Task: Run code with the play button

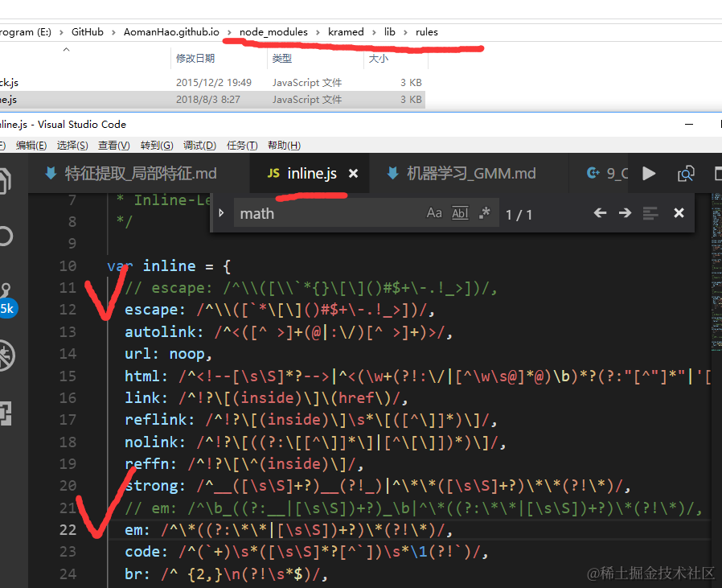Action: click(649, 173)
